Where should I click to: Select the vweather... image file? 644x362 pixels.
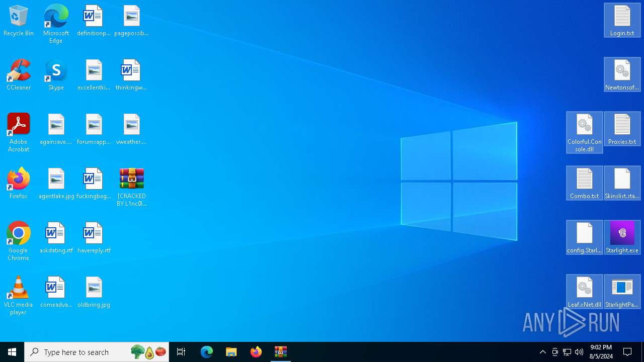131,130
